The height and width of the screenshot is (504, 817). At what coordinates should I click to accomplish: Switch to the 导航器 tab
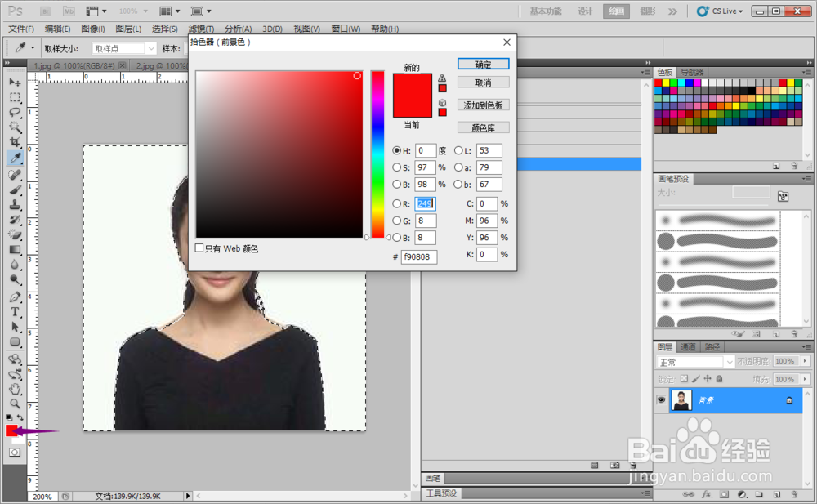click(x=691, y=73)
